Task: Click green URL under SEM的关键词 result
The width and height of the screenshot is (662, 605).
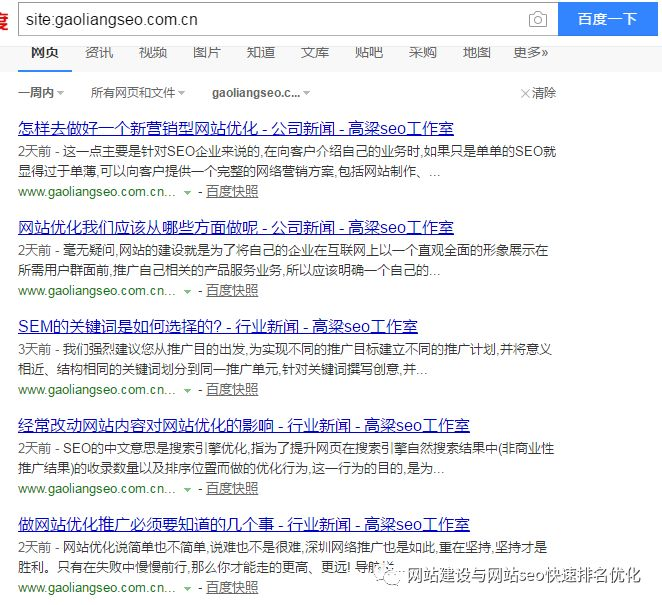Action: [x=97, y=389]
